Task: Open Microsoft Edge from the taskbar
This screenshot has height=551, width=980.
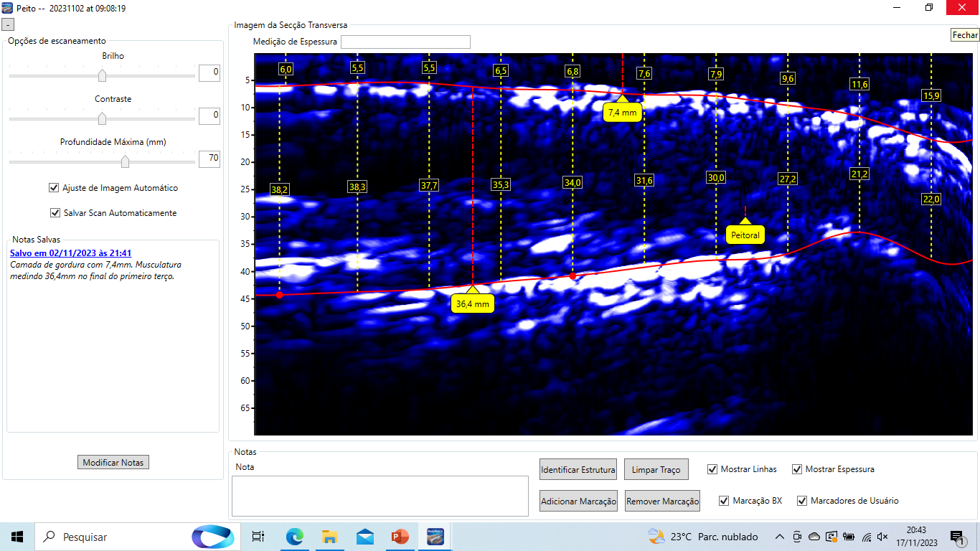Action: pos(294,537)
